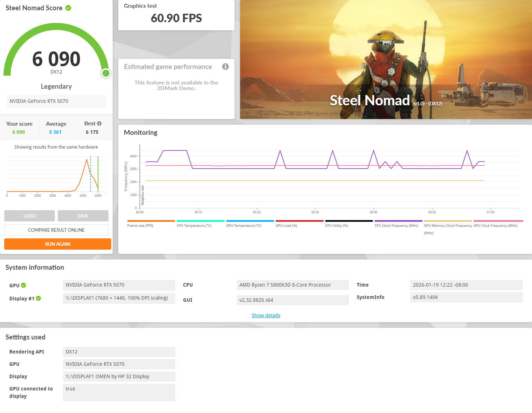The width and height of the screenshot is (532, 413).
Task: Click the orange RUN AGAIN button
Action: 58,244
